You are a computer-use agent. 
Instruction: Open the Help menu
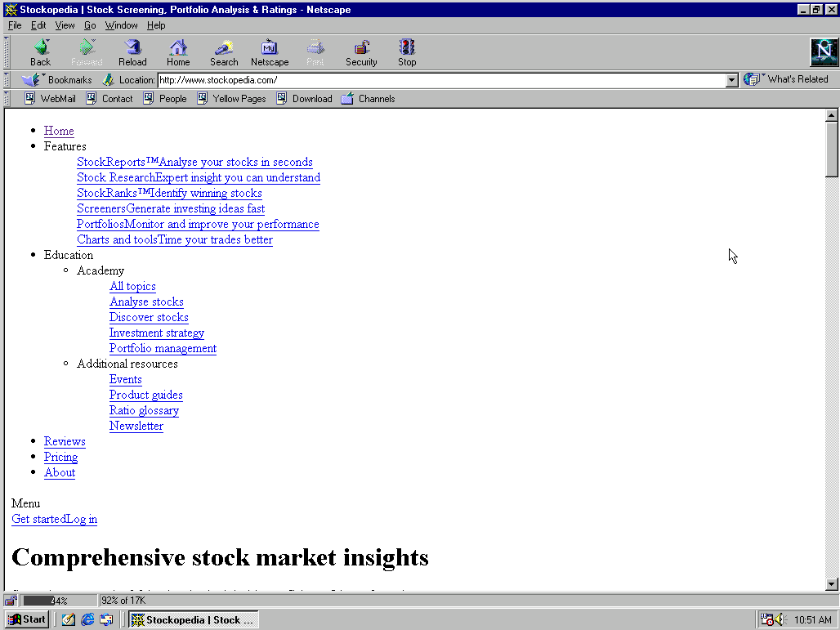[156, 25]
